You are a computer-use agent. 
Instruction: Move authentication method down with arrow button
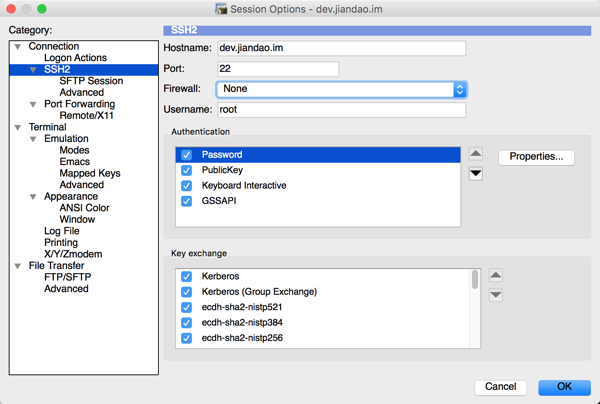pyautogui.click(x=475, y=173)
